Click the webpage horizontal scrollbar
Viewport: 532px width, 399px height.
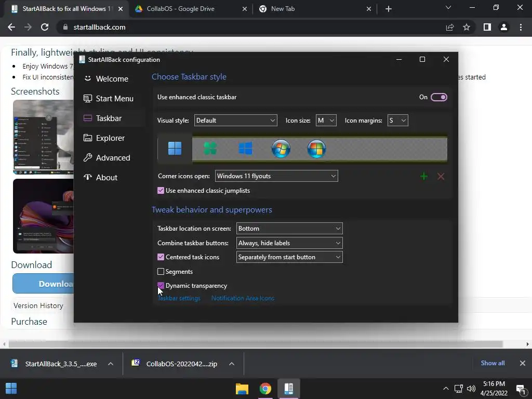[255, 344]
